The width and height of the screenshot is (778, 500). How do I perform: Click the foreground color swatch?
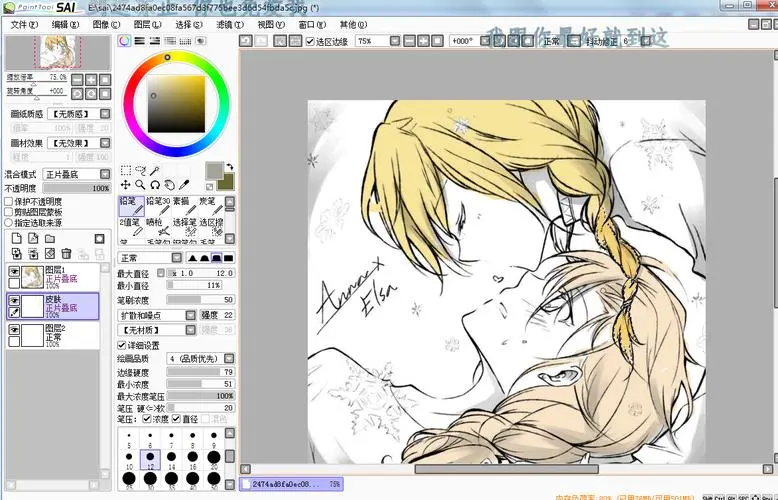coord(214,171)
